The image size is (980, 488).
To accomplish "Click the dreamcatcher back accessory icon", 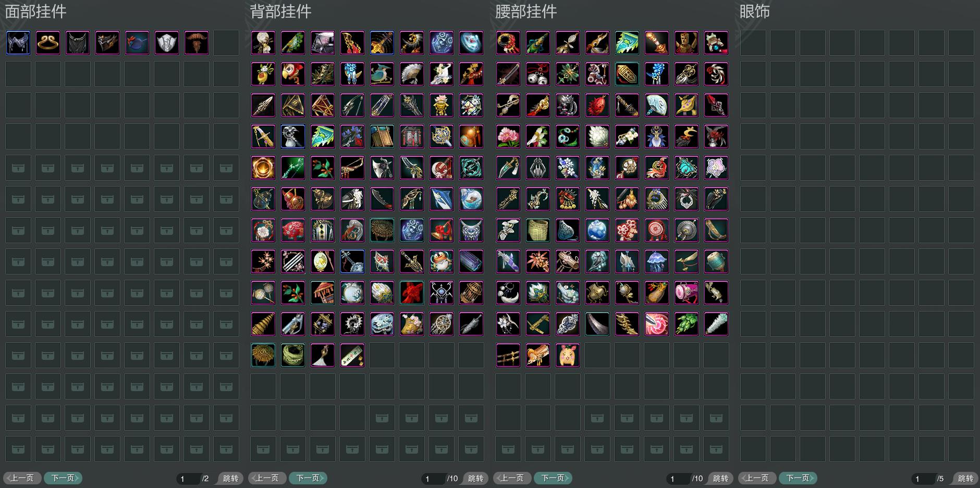I will [442, 324].
